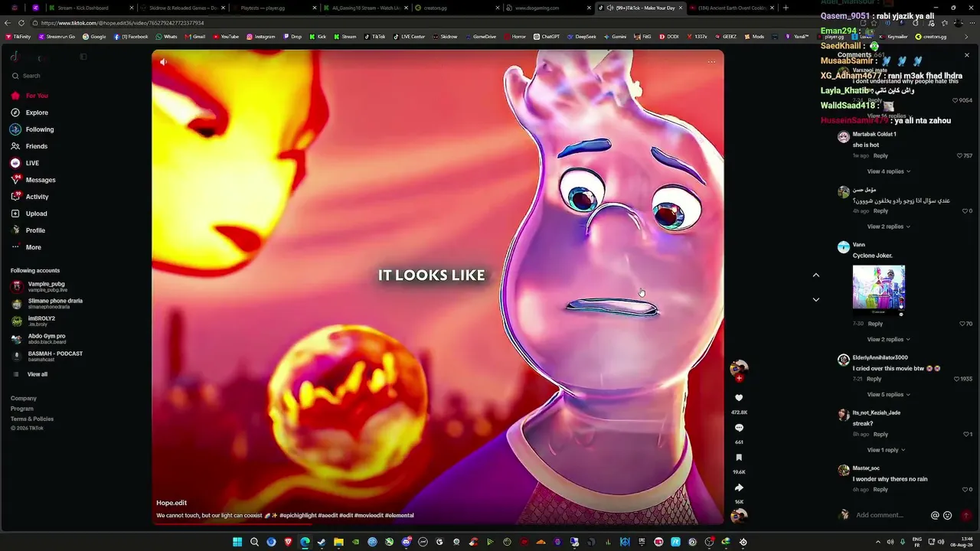
Task: Open the ChatGPT bookmark
Action: pyautogui.click(x=547, y=37)
